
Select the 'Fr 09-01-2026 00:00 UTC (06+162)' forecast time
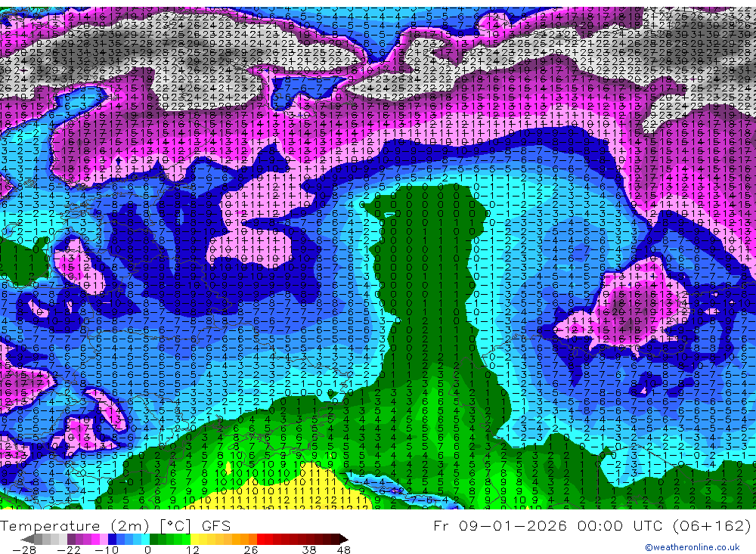[592, 525]
